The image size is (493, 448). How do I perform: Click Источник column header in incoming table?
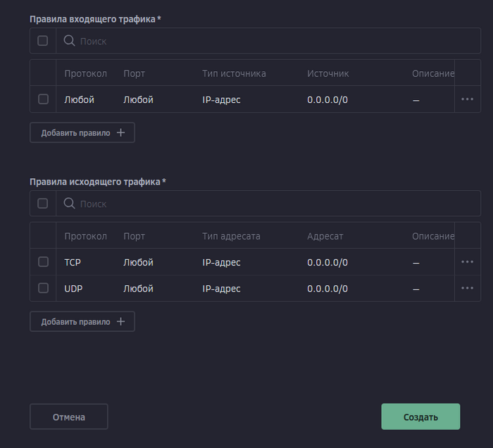coord(327,73)
